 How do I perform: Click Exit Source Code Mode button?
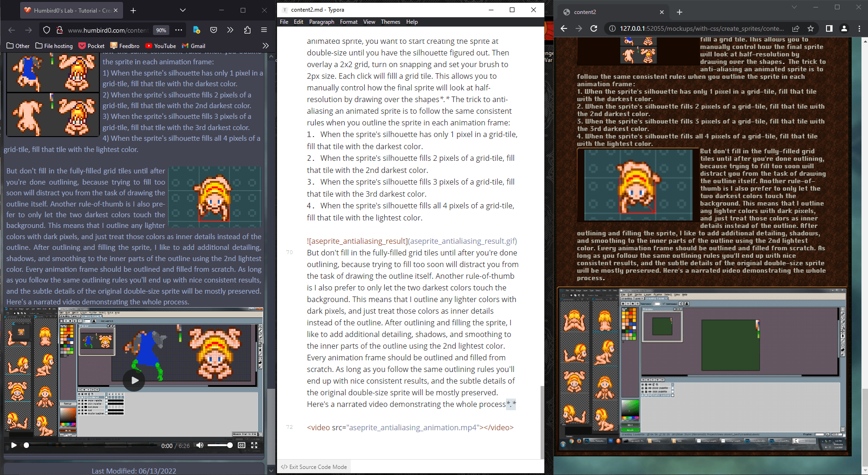coord(314,467)
